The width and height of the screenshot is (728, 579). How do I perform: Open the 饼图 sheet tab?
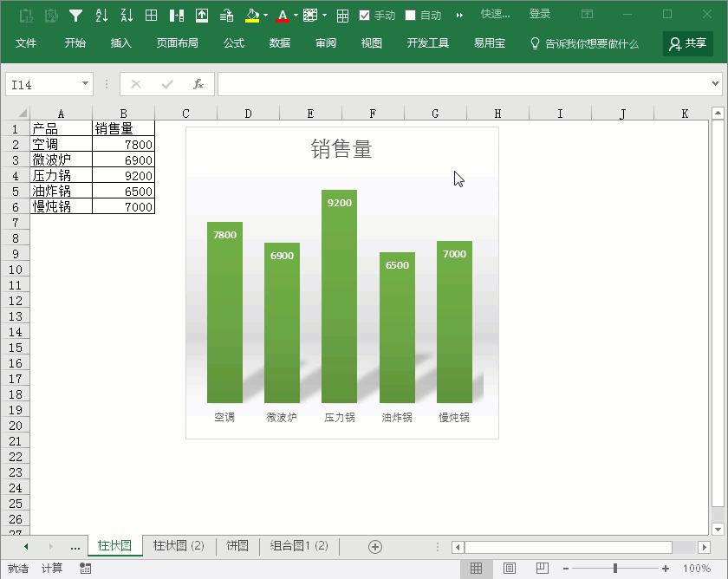(x=239, y=546)
